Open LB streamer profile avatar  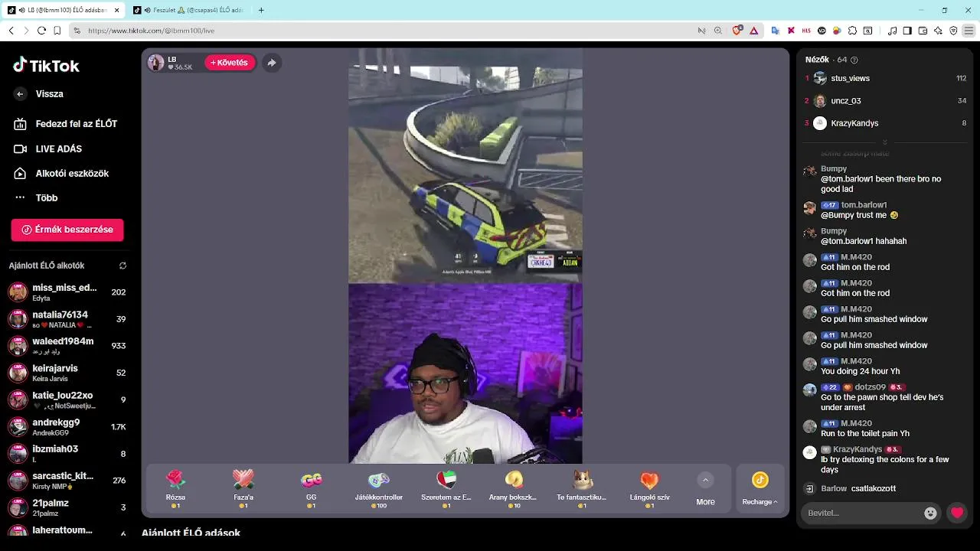156,63
